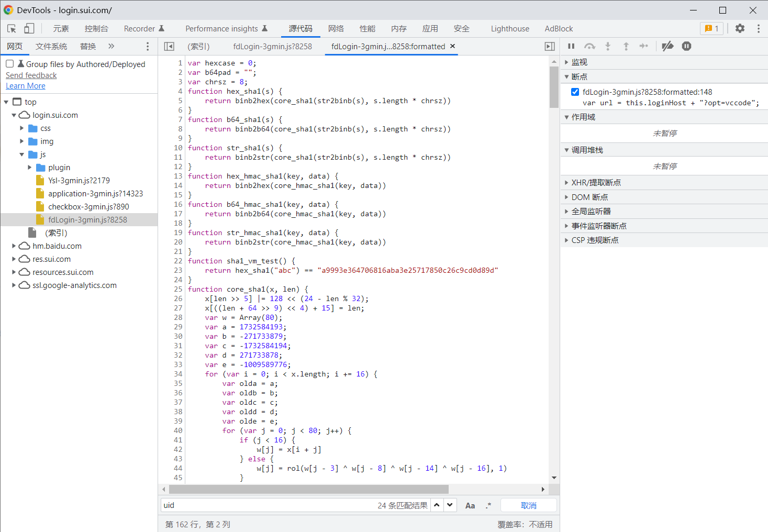Collapse the debugger sidebar panel
Viewport: 768px width, 532px height.
pyautogui.click(x=550, y=47)
